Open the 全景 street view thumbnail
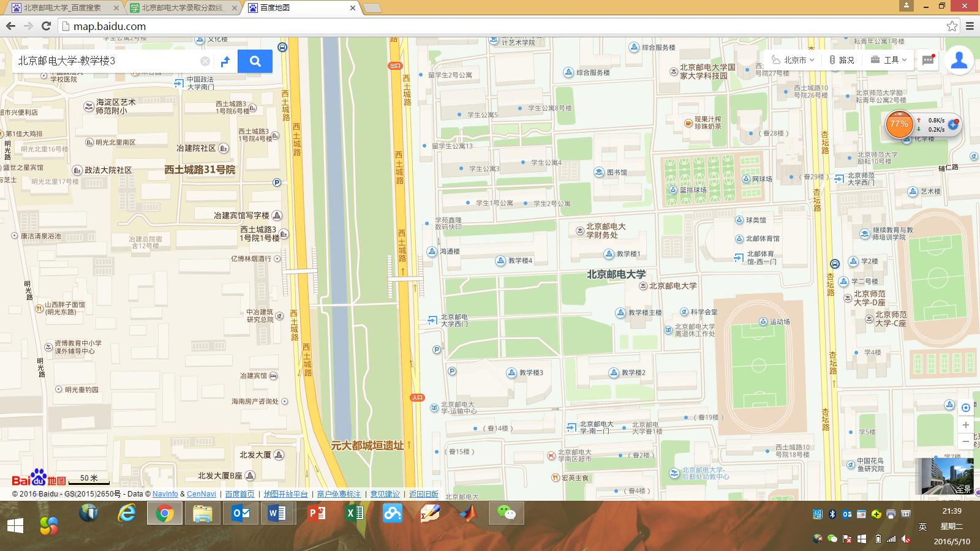Screen dimensions: 980x551 (x=944, y=476)
